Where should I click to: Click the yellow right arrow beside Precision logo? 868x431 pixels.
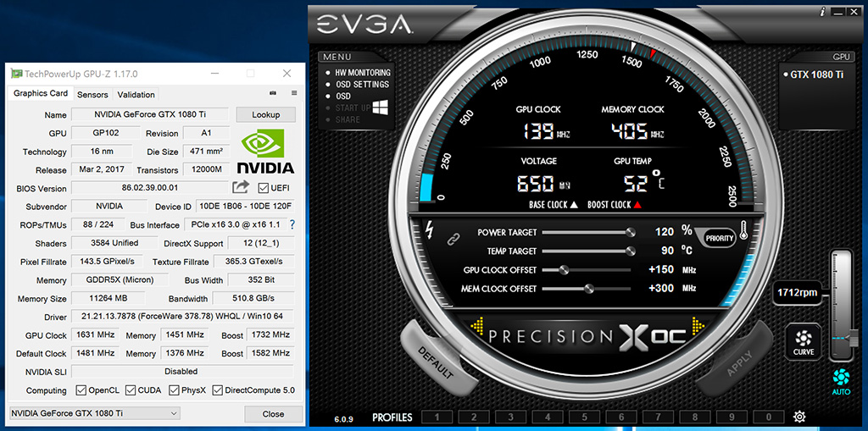point(698,325)
